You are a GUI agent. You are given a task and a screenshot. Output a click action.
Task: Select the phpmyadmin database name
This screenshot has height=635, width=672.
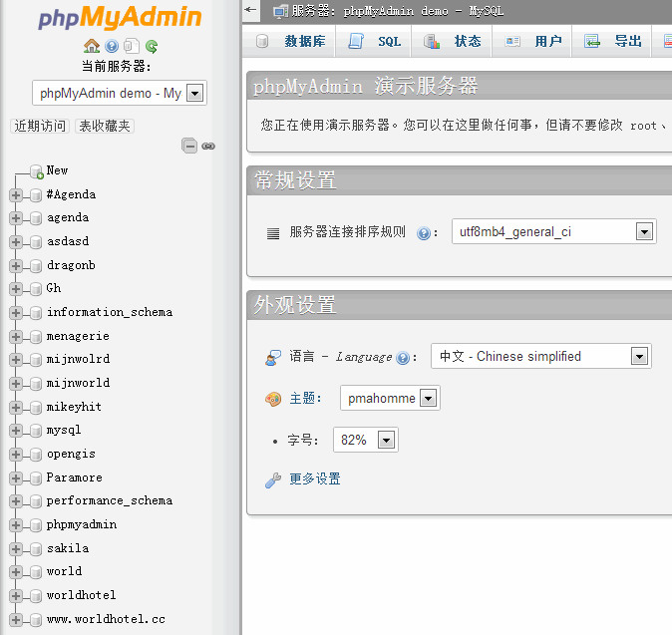(82, 524)
